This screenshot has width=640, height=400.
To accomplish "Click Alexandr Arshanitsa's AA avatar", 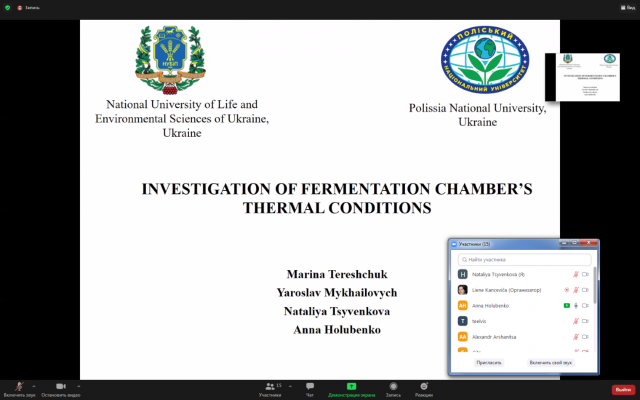I will (x=462, y=337).
